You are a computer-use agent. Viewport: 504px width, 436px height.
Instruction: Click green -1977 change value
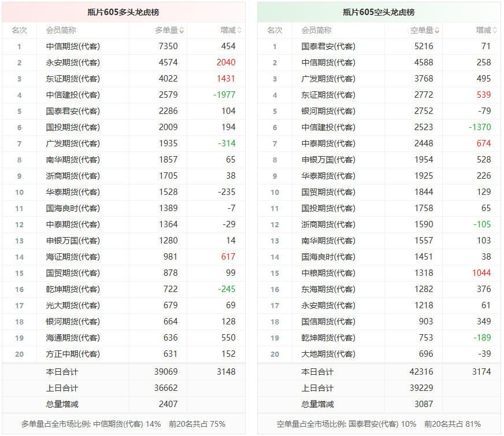[x=224, y=95]
